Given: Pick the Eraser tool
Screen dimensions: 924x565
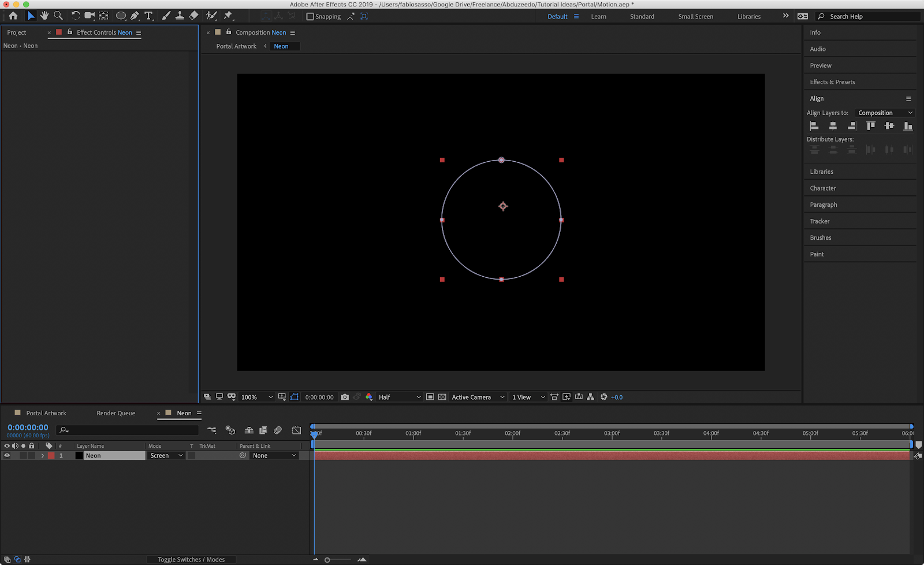Looking at the screenshot, I should point(194,16).
